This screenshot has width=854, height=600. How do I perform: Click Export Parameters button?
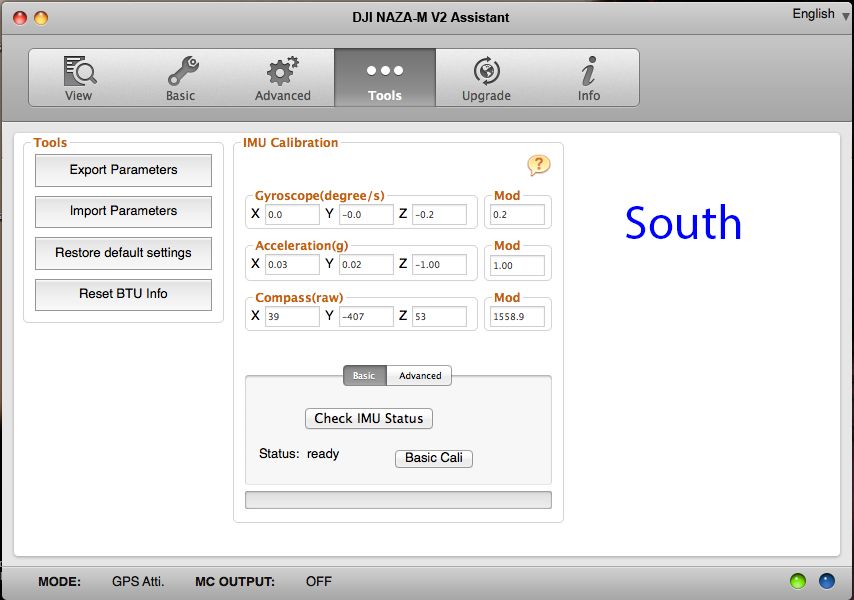123,170
